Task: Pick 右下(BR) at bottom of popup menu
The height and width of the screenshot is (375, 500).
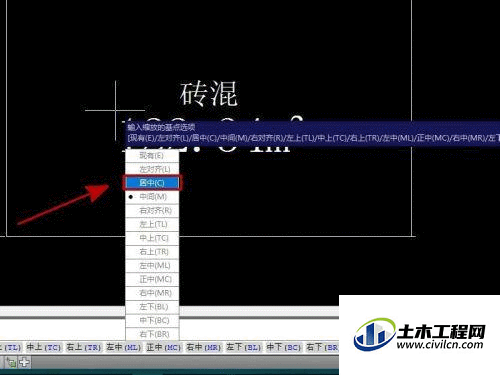Action: coord(152,334)
